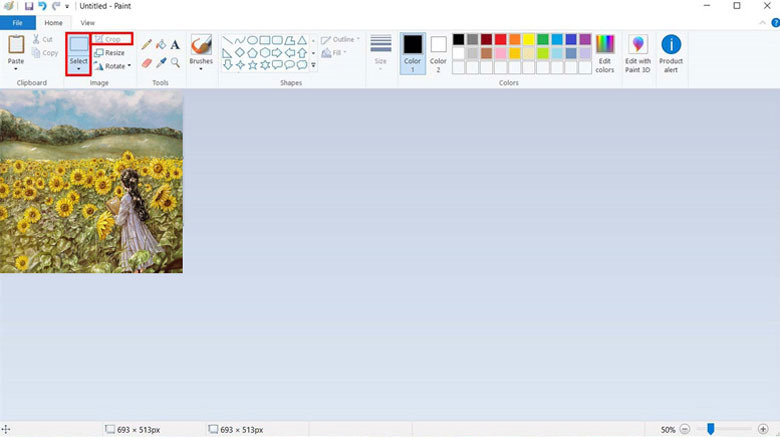The height and width of the screenshot is (437, 780).
Task: Click the Cut button
Action: coord(43,39)
